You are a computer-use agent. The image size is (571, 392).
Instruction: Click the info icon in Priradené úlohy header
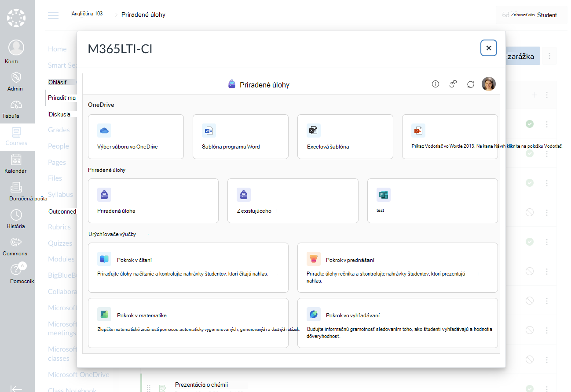(x=436, y=84)
